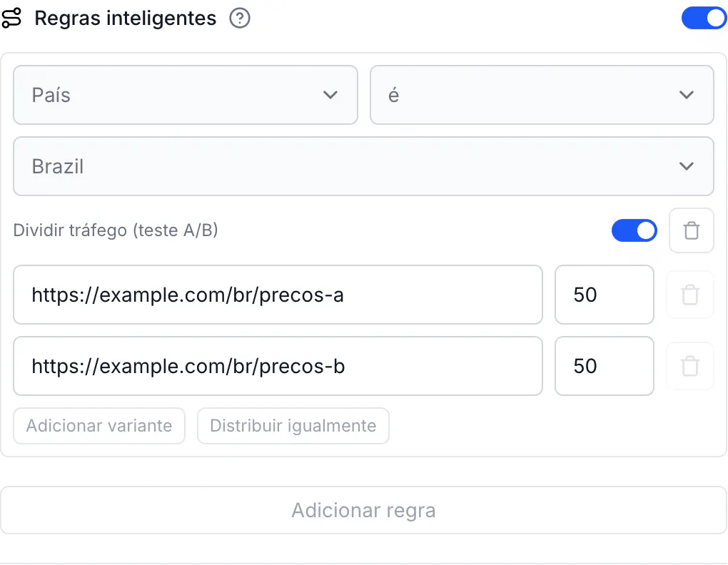
Task: Delete the rule with the trash icon
Action: [691, 230]
